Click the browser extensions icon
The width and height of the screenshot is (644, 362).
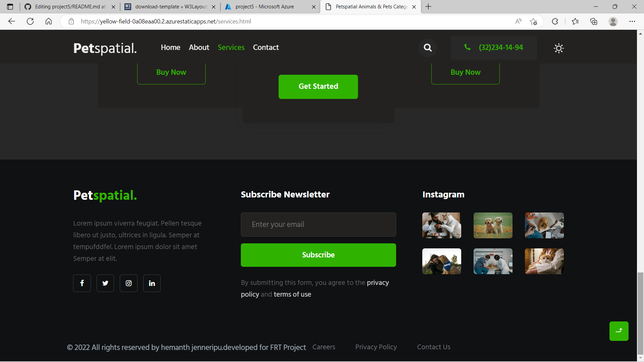tap(555, 21)
